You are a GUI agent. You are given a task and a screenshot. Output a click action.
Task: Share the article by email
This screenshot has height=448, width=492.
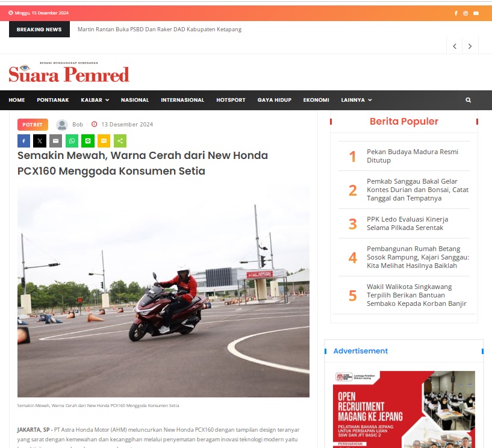(x=56, y=141)
